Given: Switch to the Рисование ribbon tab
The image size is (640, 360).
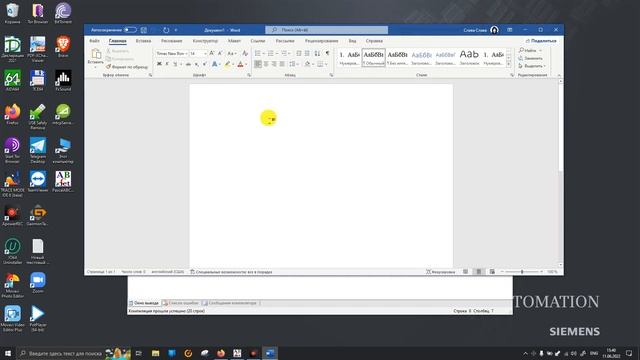Looking at the screenshot, I should (171, 41).
